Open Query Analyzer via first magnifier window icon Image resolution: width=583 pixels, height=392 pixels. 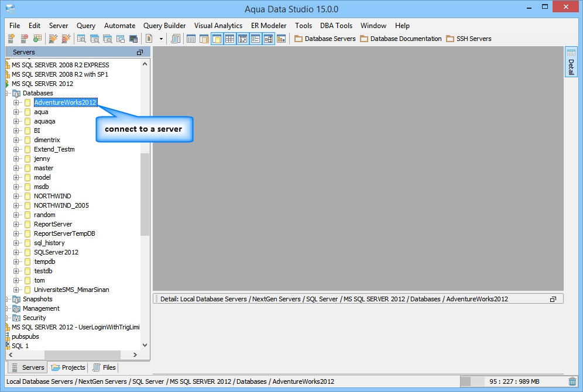tap(81, 39)
